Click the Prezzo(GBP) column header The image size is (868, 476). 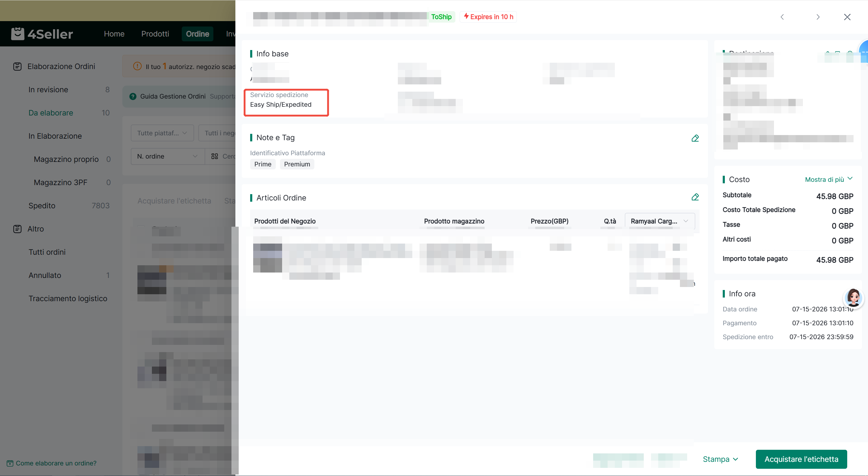point(549,221)
